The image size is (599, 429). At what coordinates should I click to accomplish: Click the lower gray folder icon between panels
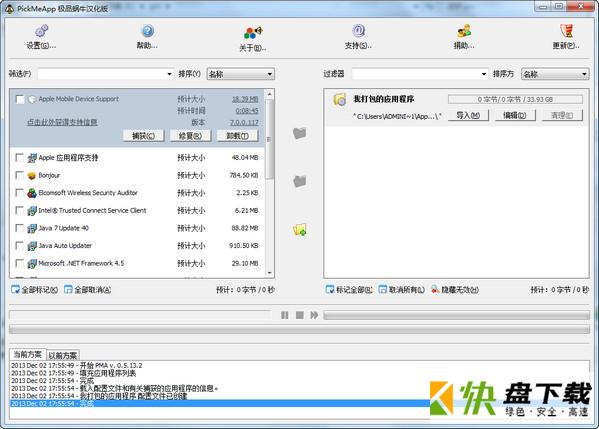[300, 181]
